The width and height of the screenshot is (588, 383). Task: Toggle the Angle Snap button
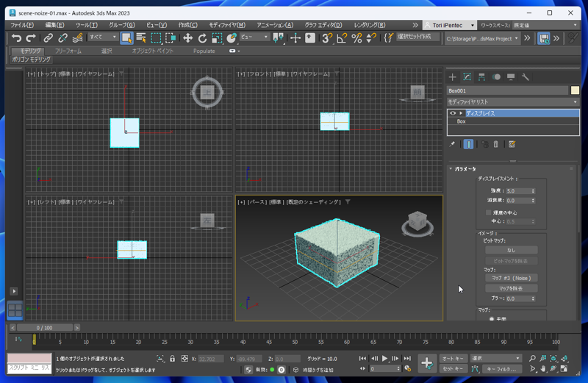click(x=342, y=38)
